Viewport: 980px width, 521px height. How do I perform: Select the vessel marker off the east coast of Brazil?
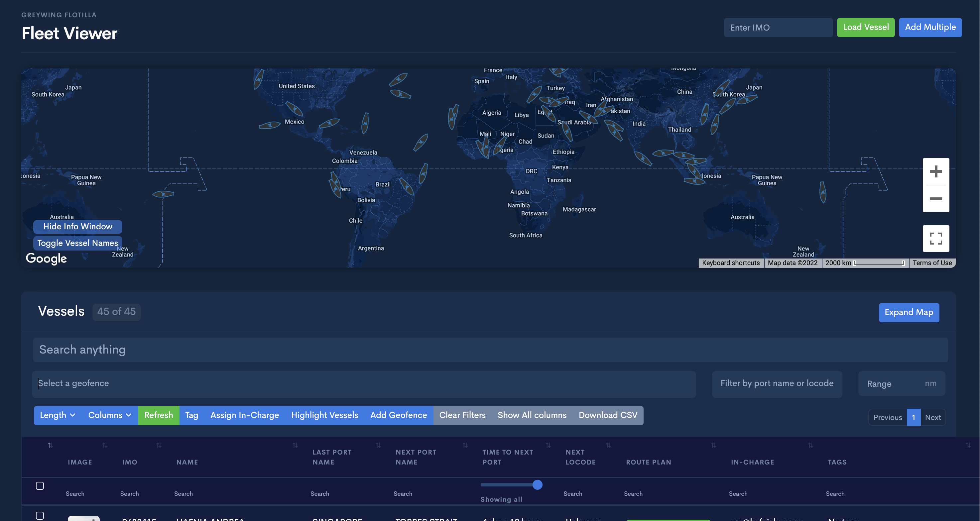coord(423,174)
